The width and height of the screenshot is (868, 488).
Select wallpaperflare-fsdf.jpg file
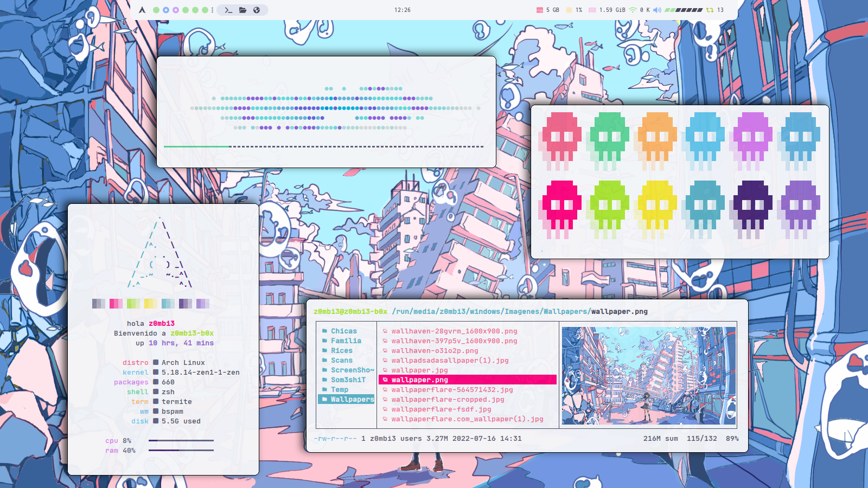click(x=441, y=409)
